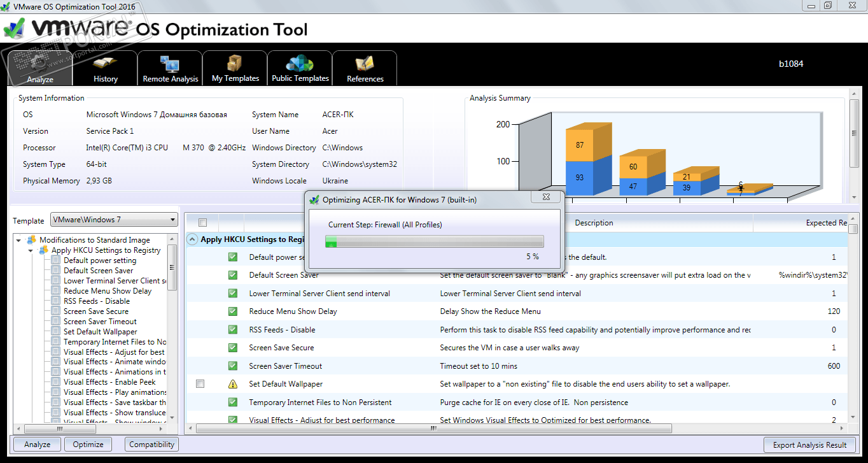
Task: Click the group icon of Modifications to Standard Image
Action: point(31,240)
